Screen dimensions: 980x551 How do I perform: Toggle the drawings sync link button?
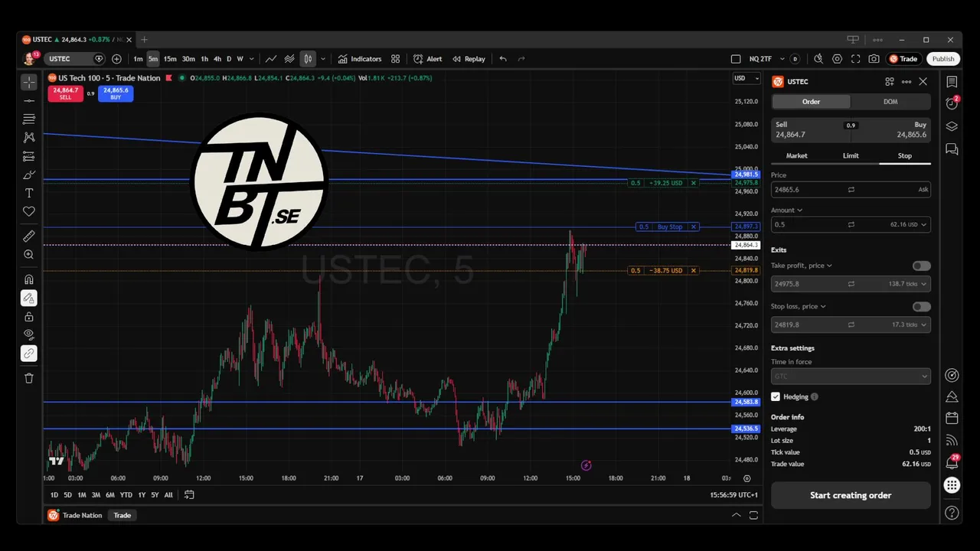pos(29,353)
